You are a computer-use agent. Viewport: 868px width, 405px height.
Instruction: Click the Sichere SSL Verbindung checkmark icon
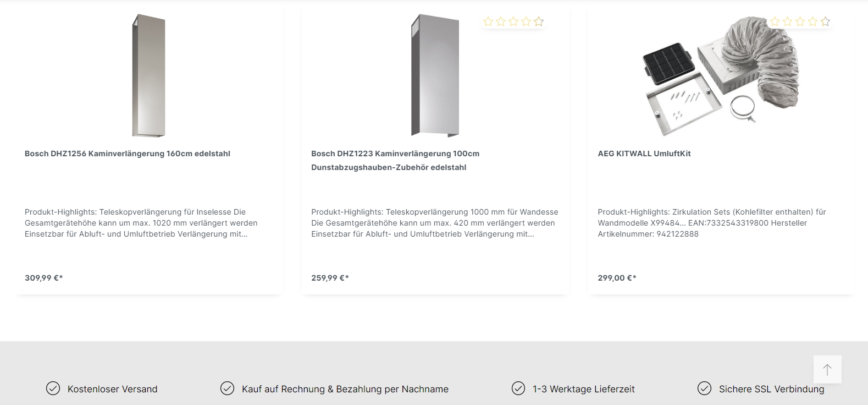[704, 388]
